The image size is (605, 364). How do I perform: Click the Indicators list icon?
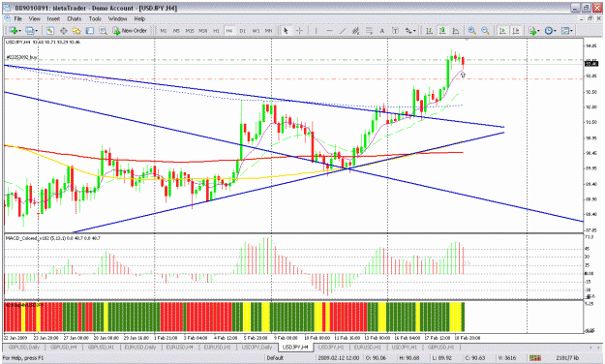pyautogui.click(x=532, y=30)
